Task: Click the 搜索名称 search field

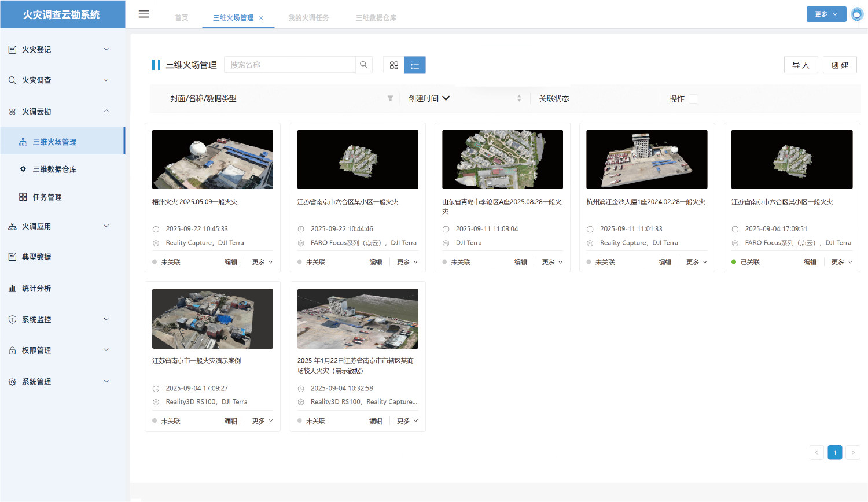Action: pyautogui.click(x=289, y=65)
